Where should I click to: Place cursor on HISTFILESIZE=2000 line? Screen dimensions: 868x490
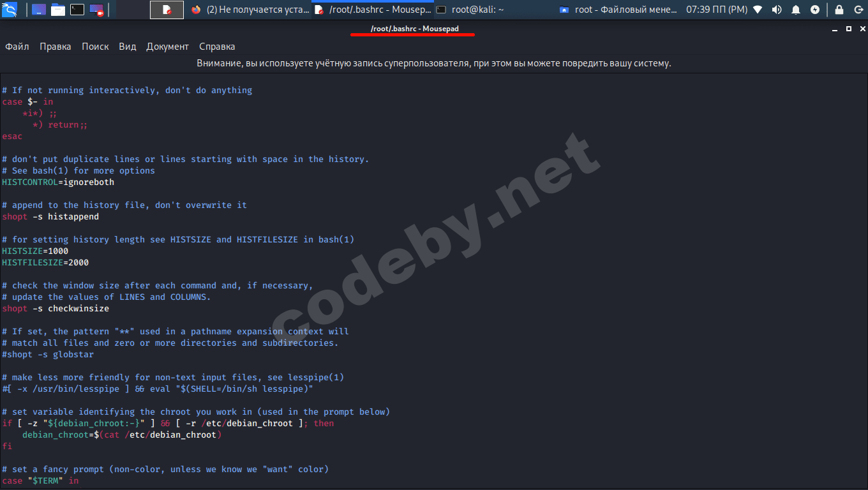coord(45,262)
